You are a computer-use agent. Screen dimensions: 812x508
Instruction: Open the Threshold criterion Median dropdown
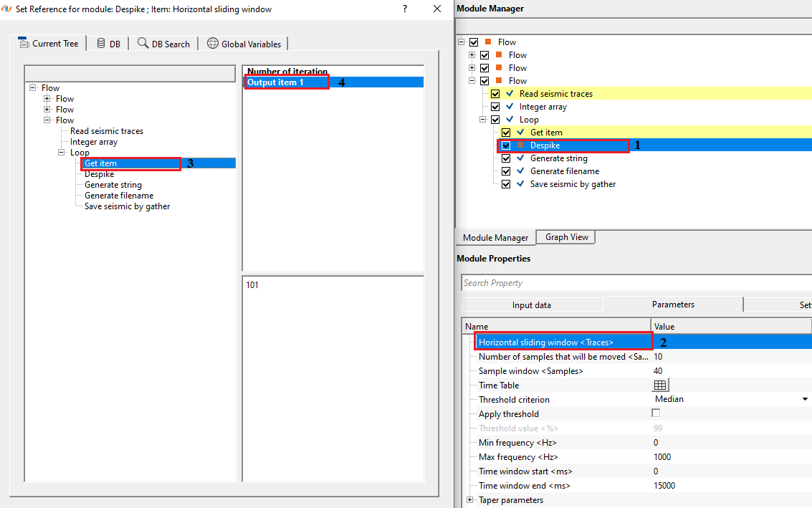tap(805, 399)
